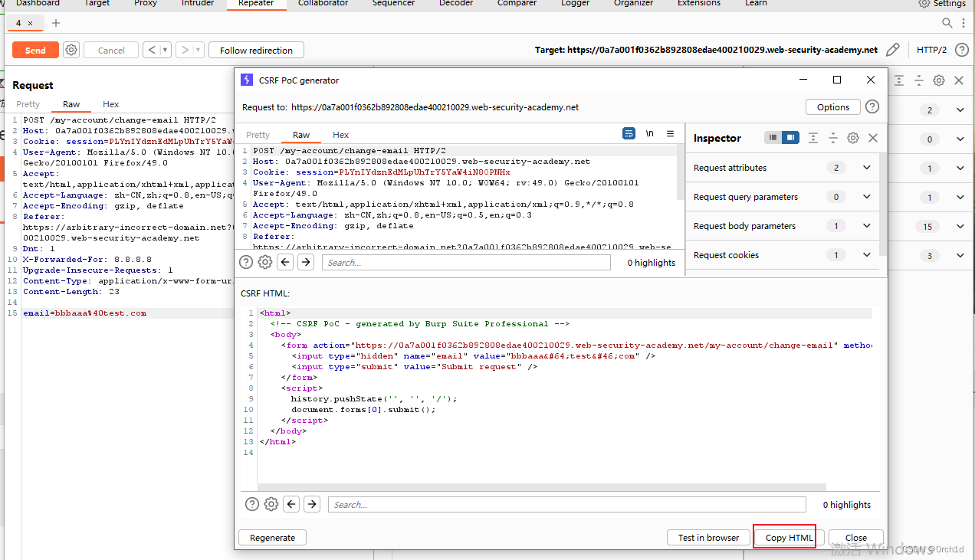Open background Inspector settings gear
The width and height of the screenshot is (975, 560).
click(x=939, y=80)
